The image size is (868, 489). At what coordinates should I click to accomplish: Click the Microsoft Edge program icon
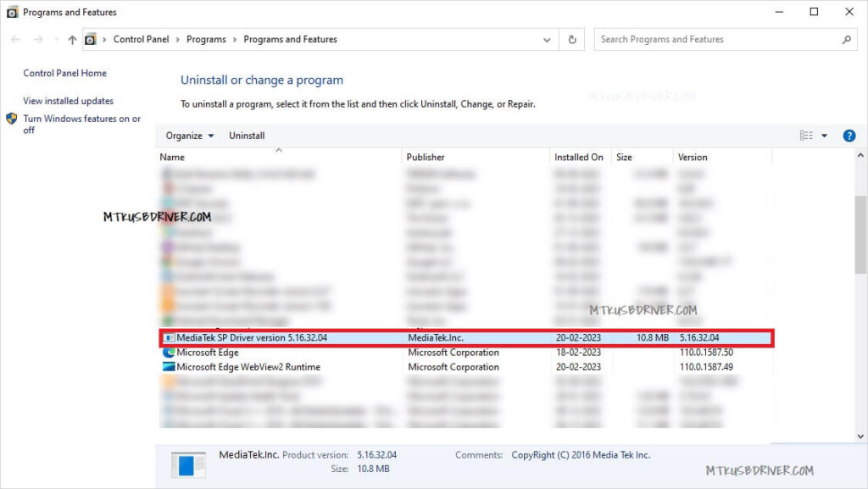pos(168,353)
